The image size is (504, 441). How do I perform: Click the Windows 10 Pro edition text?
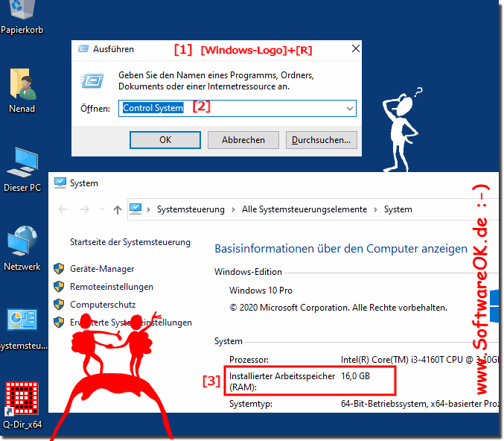pyautogui.click(x=261, y=291)
